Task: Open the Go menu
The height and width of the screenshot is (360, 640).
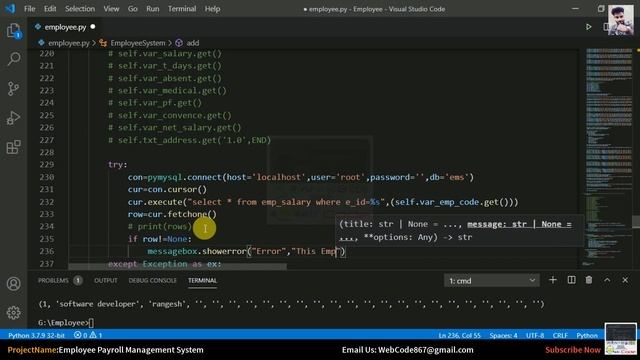Action: (133, 9)
